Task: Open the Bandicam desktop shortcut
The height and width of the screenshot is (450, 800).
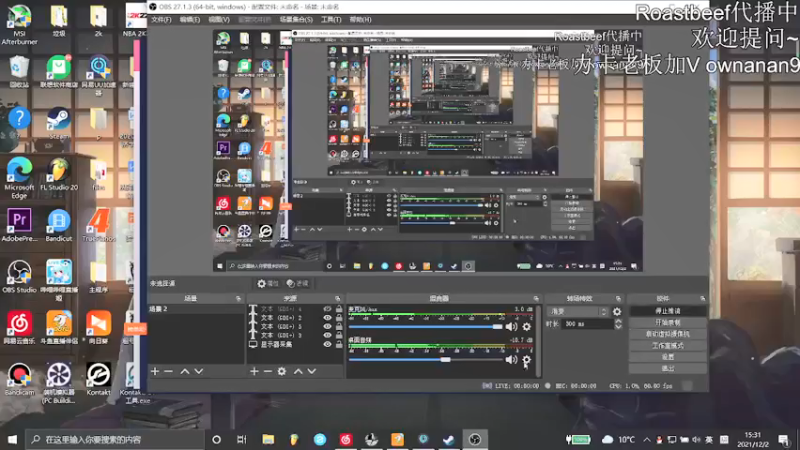Action: (x=19, y=379)
